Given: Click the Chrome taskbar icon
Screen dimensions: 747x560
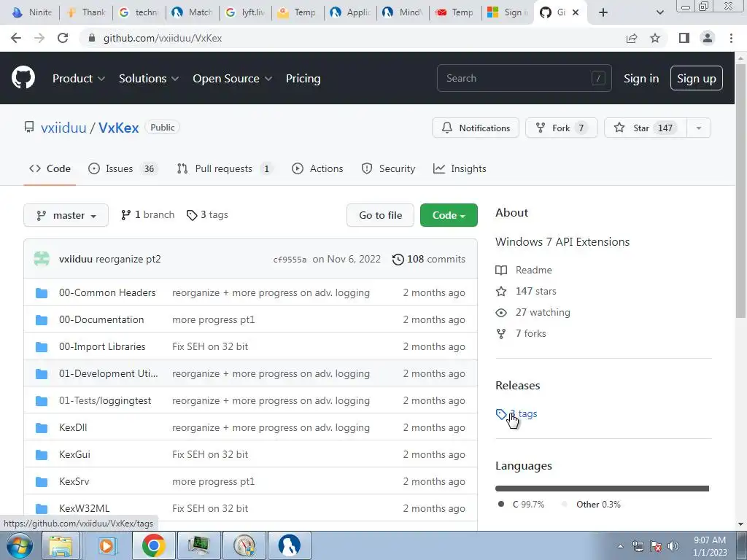Looking at the screenshot, I should (153, 545).
